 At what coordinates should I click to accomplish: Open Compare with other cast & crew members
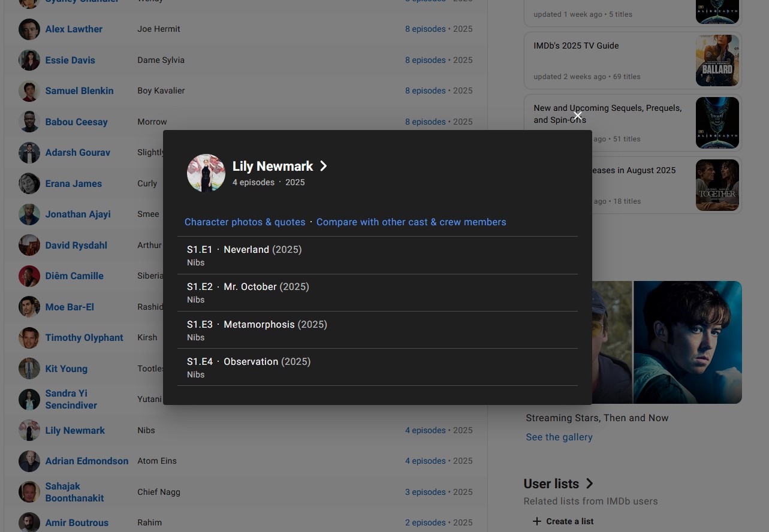(x=411, y=222)
